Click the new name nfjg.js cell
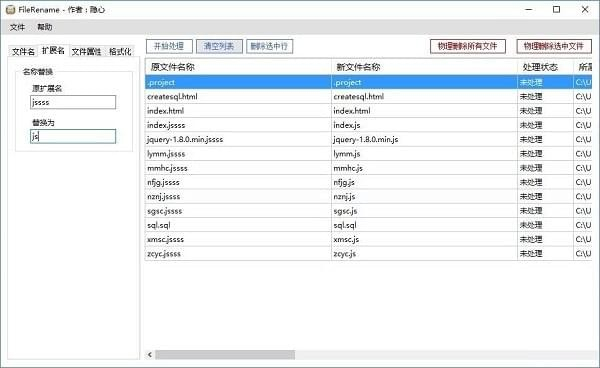 [424, 182]
